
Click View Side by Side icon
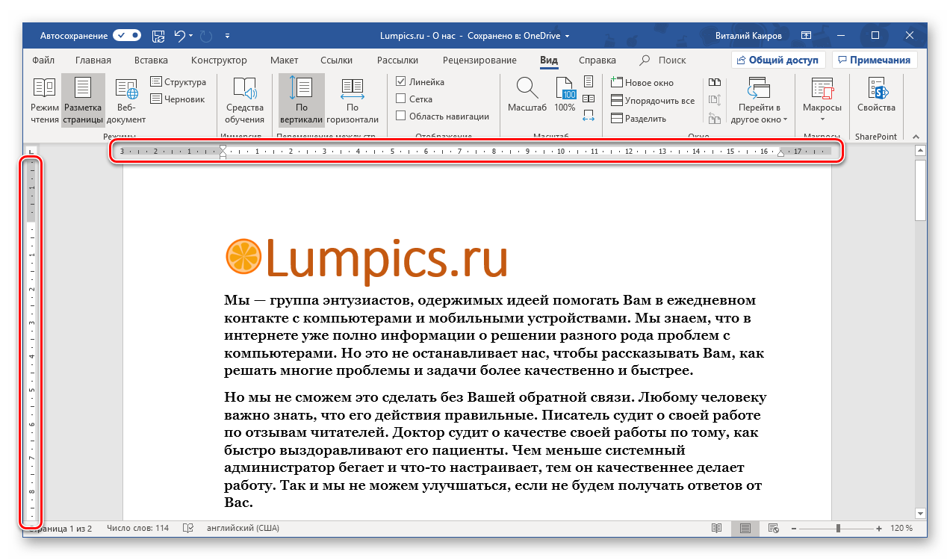(x=714, y=82)
